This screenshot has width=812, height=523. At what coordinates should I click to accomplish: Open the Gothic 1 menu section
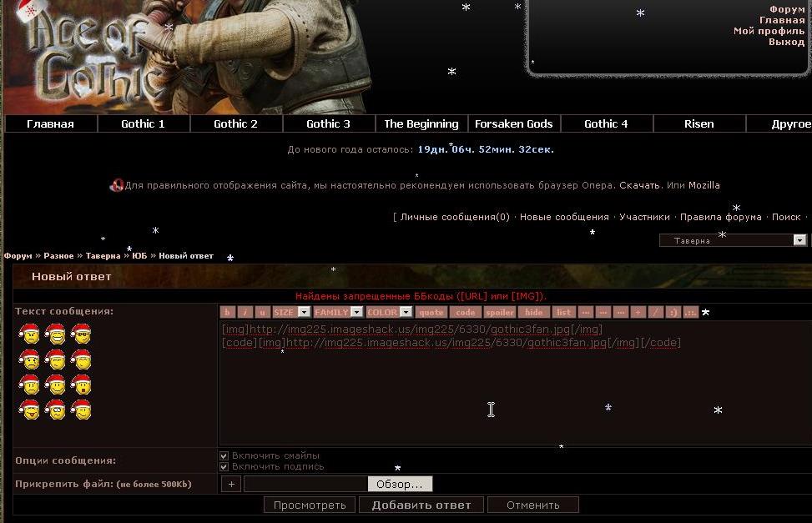click(143, 123)
